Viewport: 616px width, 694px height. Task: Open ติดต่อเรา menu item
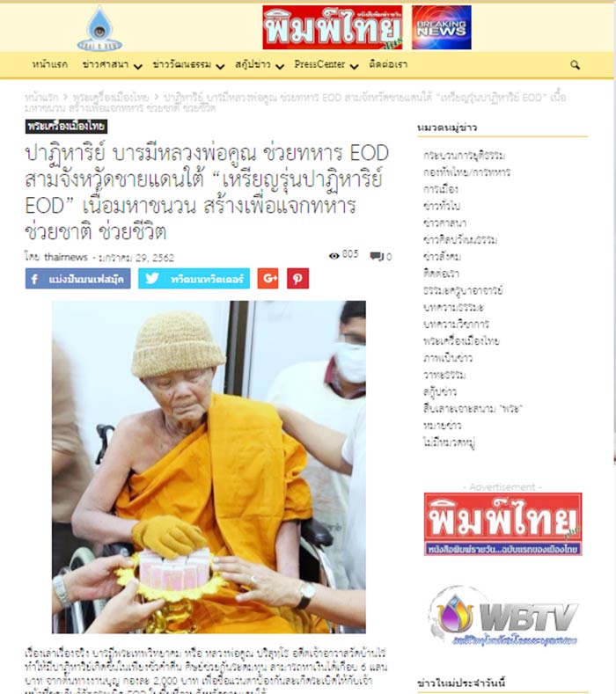point(388,64)
